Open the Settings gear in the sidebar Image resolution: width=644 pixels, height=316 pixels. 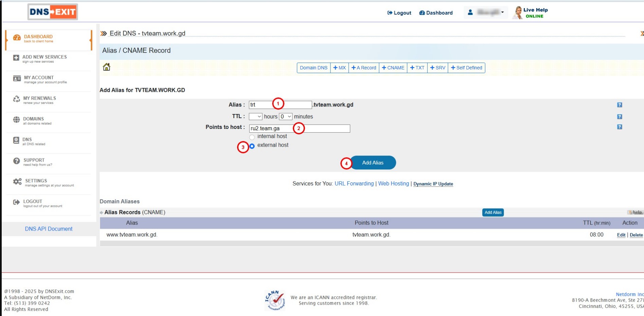17,182
